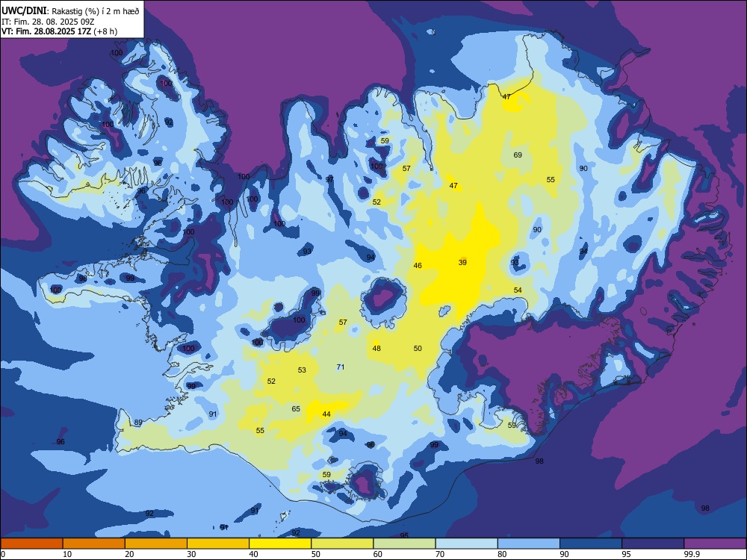Screen dimensions: 747x560
Task: Select the 46 humidity value on map
Action: point(418,266)
